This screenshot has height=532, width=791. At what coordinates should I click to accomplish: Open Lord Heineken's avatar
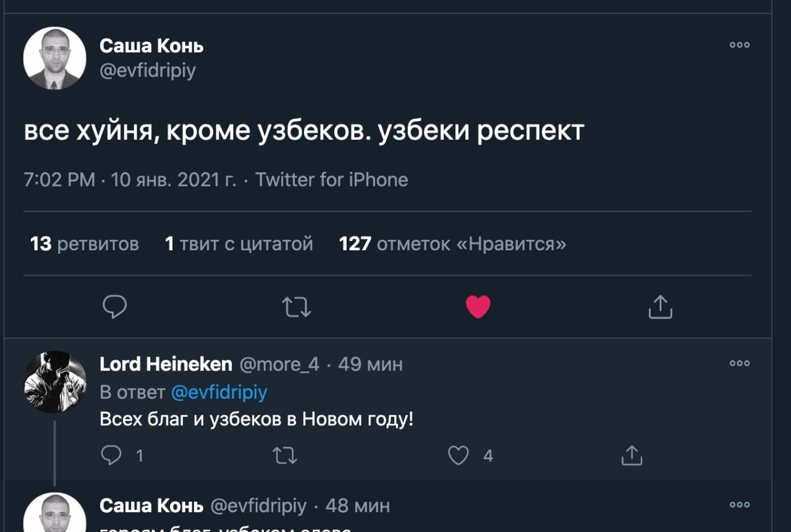coord(54,382)
